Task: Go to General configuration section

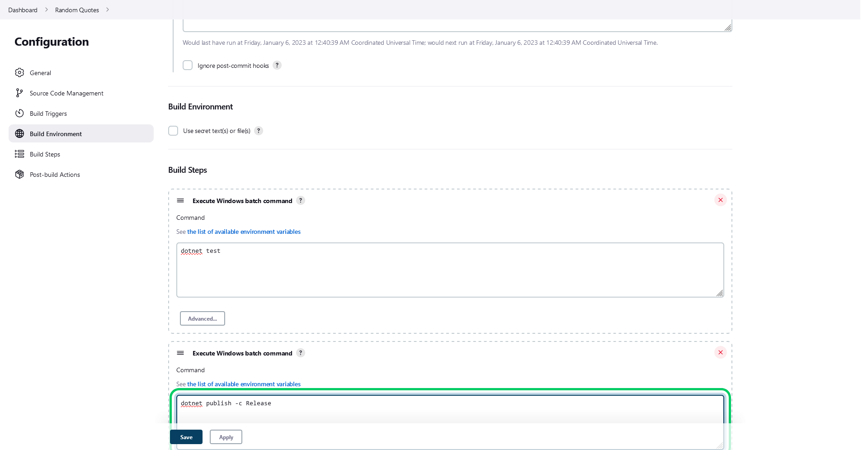Action: click(81, 72)
